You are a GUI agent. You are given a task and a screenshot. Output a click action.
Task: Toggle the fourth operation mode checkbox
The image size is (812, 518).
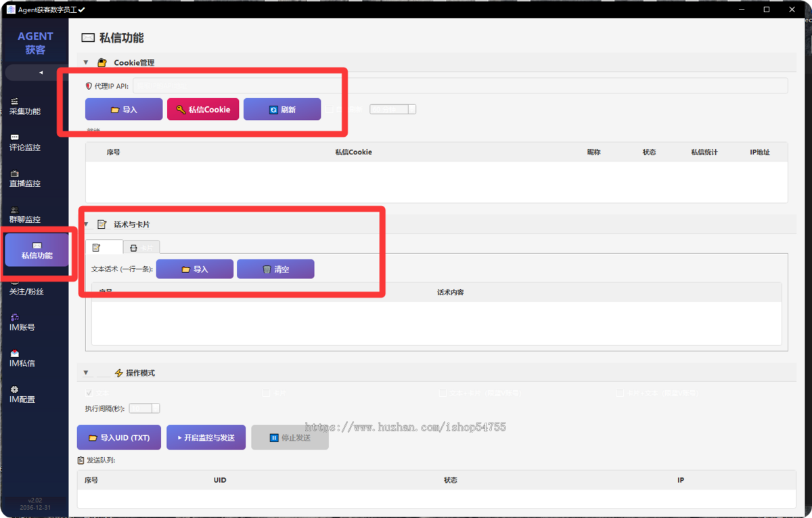[619, 393]
